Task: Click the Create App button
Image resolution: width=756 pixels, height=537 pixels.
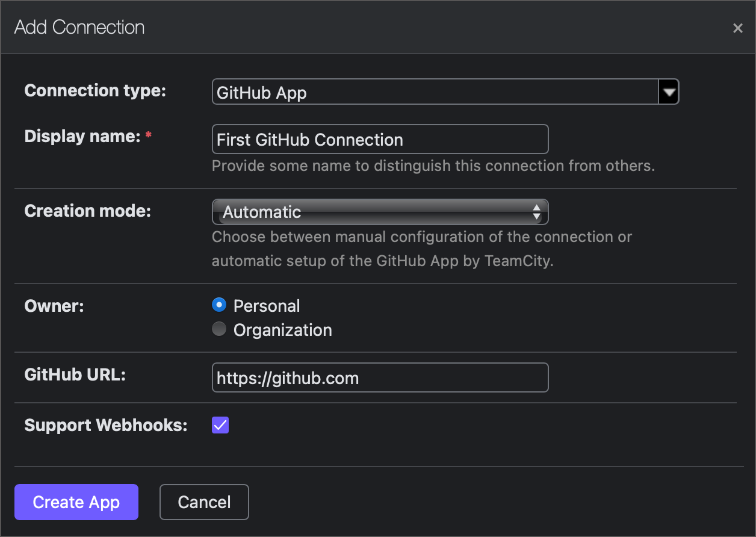Action: pos(76,502)
